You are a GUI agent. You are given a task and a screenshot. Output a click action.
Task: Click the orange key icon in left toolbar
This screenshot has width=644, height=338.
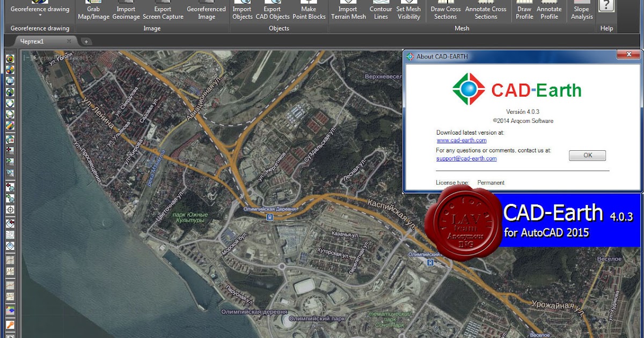coord(10,325)
